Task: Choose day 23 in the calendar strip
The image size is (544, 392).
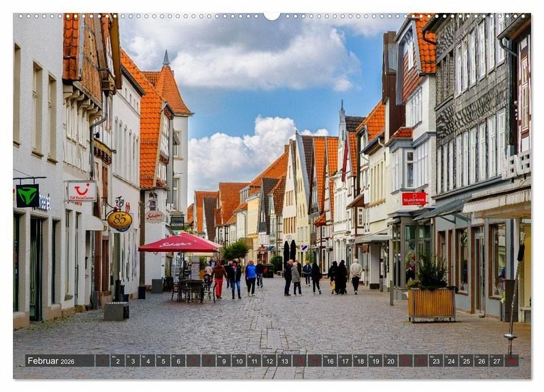Action: pyautogui.click(x=435, y=361)
